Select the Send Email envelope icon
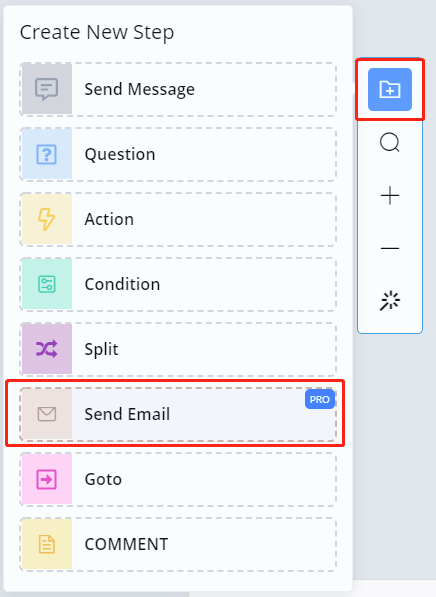Viewport: 436px width, 597px height. coord(46,414)
